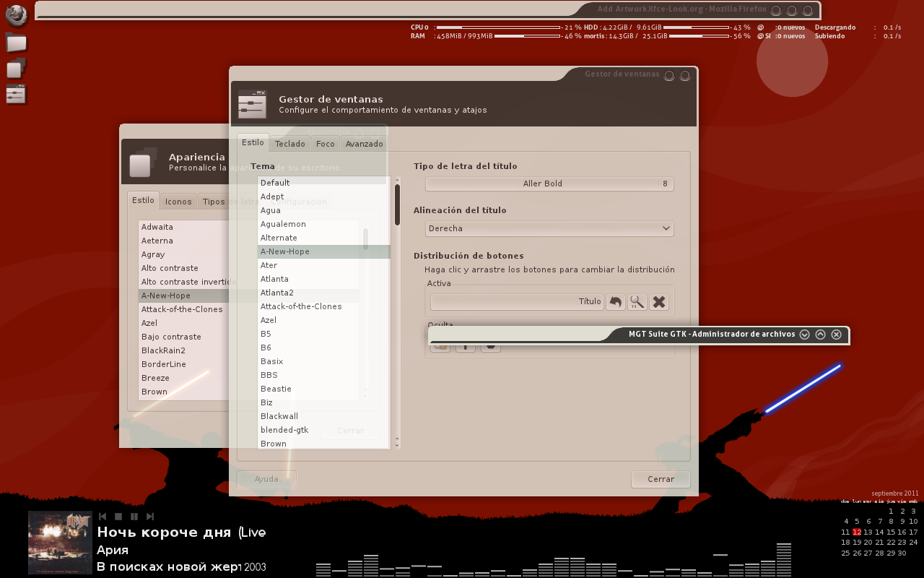
Task: Select A-New-Hope in window manager theme list
Action: point(323,251)
